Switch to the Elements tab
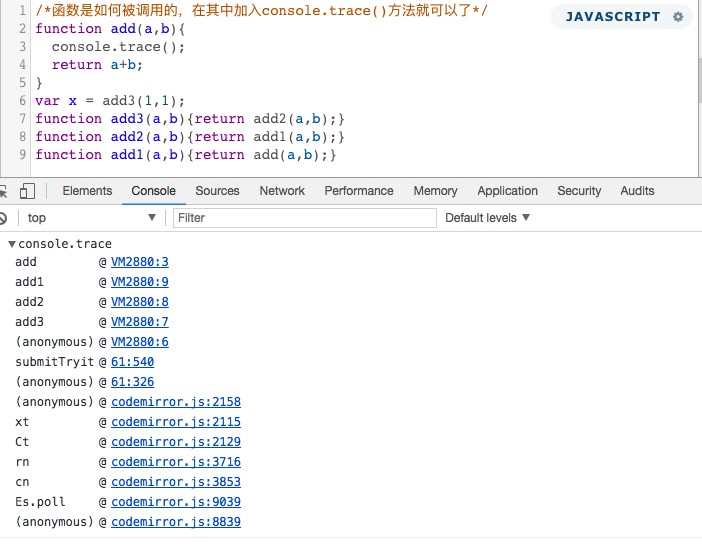The image size is (702, 552). click(x=87, y=191)
